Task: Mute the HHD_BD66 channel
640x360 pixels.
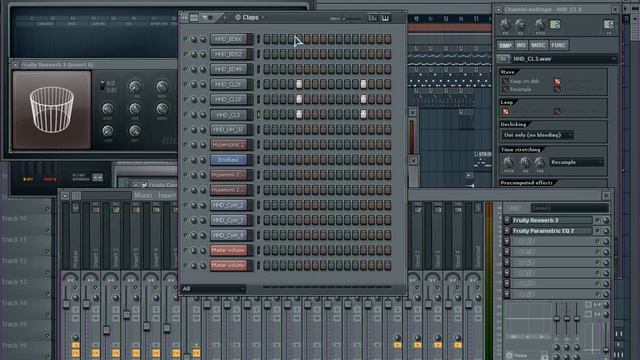Action: click(185, 39)
